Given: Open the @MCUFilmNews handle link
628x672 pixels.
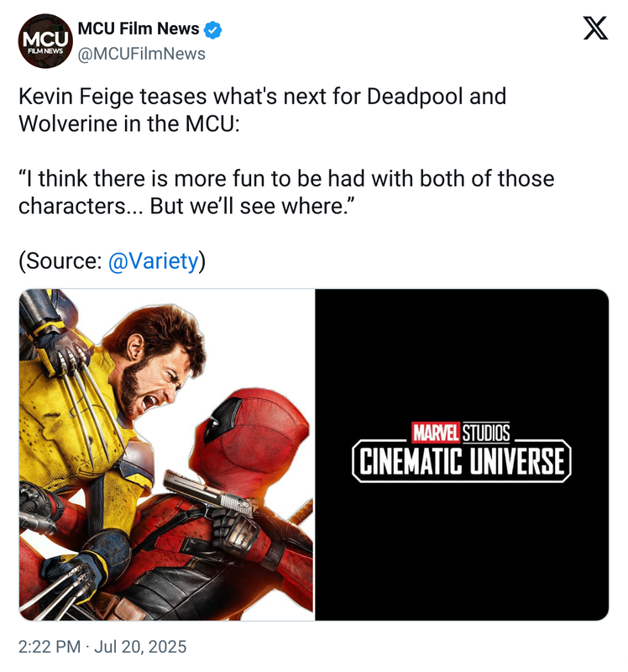Looking at the screenshot, I should (141, 54).
